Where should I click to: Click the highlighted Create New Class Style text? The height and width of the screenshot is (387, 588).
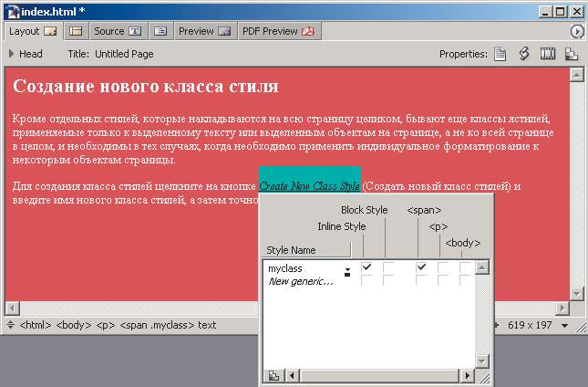[310, 186]
